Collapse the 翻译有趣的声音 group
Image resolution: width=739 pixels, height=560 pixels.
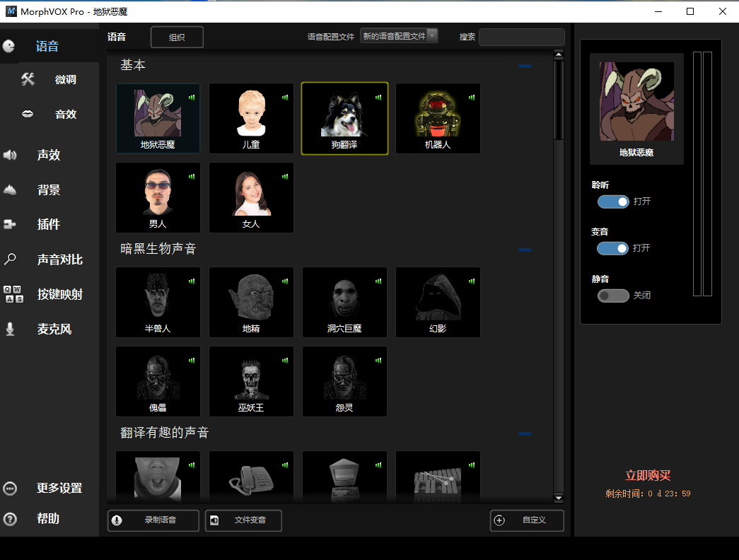point(525,433)
